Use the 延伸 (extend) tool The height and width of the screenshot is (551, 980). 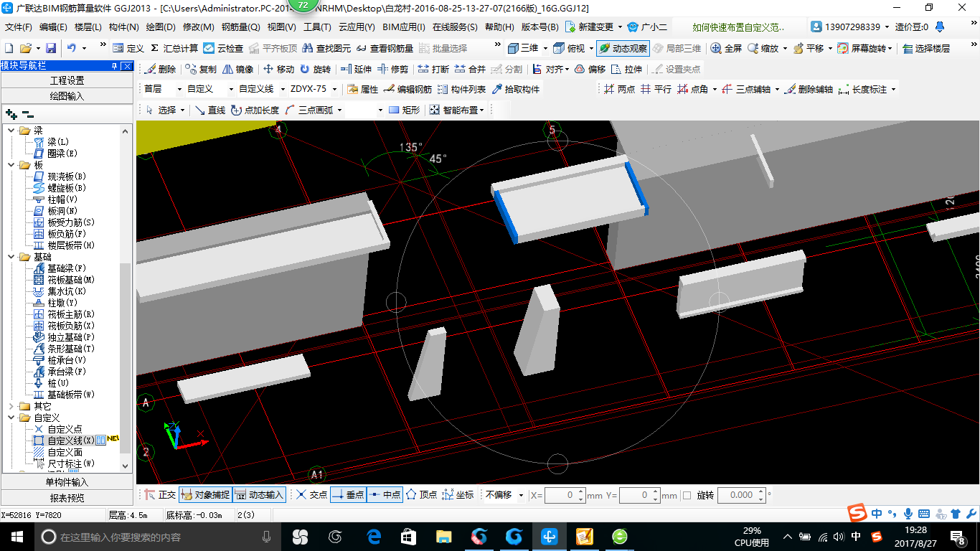[x=356, y=70]
